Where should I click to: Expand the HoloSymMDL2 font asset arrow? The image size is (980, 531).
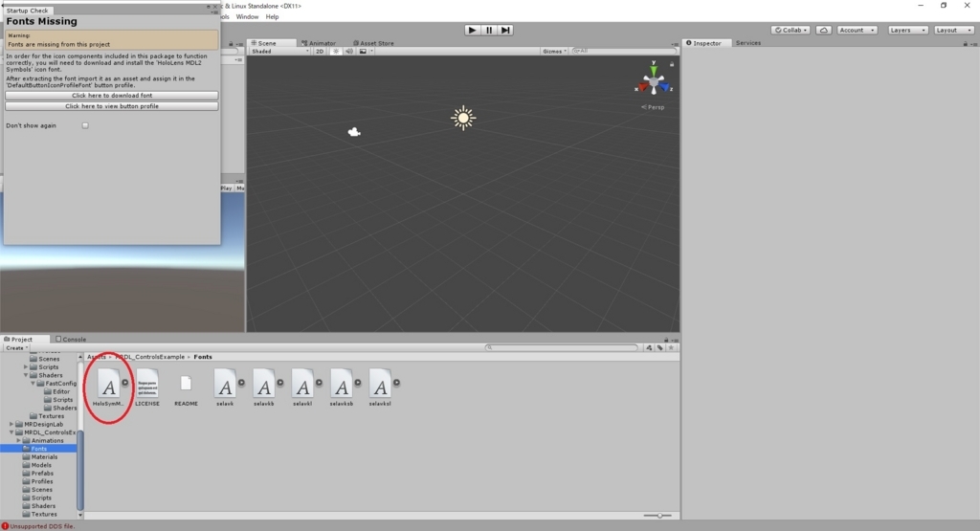pos(125,383)
